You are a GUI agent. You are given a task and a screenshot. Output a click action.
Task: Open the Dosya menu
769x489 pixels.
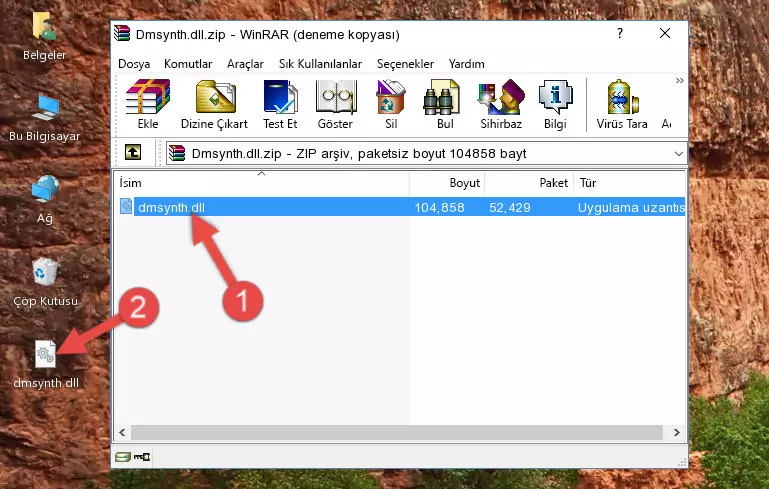(x=134, y=64)
